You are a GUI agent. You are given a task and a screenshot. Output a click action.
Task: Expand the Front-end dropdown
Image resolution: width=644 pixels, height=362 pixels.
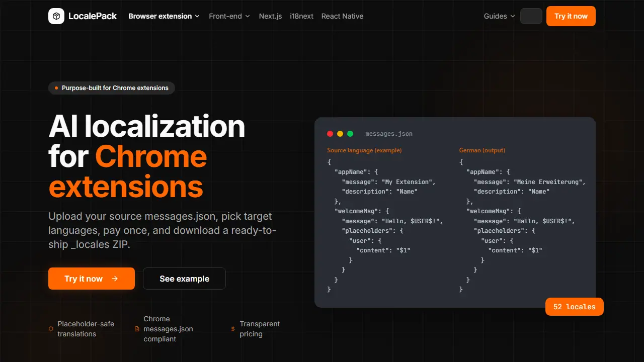tap(229, 16)
